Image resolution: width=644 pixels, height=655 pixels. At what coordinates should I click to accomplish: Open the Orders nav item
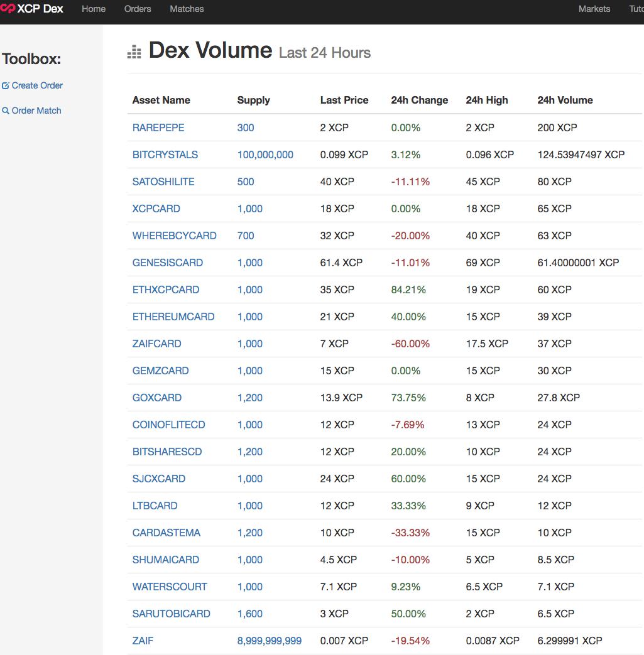[138, 9]
